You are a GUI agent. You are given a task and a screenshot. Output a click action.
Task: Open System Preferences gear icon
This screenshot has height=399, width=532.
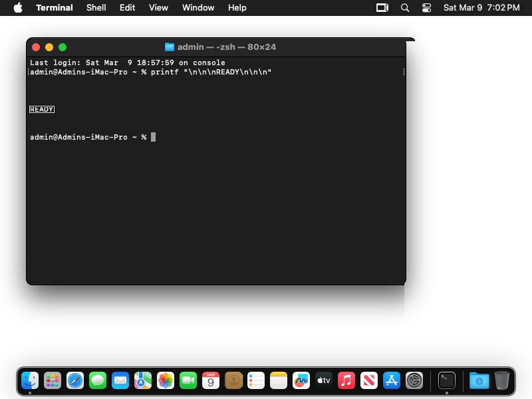pyautogui.click(x=414, y=380)
